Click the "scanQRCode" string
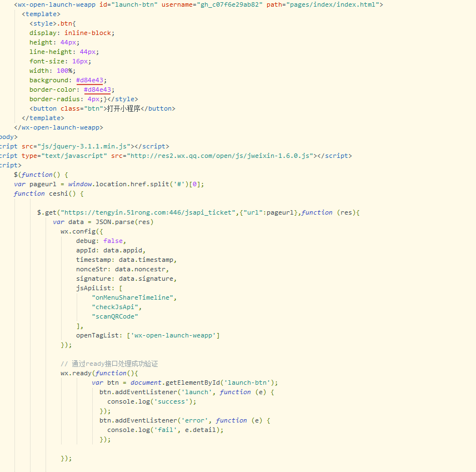Viewport: 476px width, 472px height. click(x=115, y=316)
